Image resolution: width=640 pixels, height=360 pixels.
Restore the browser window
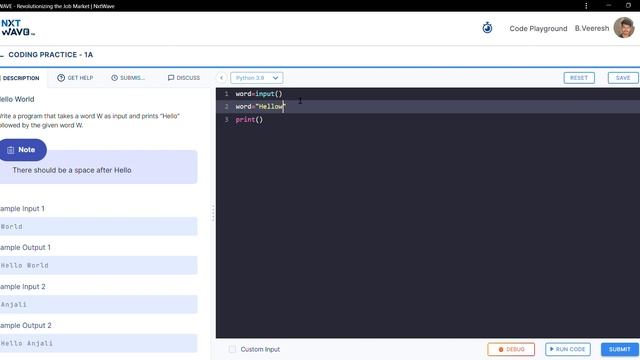(x=629, y=6)
